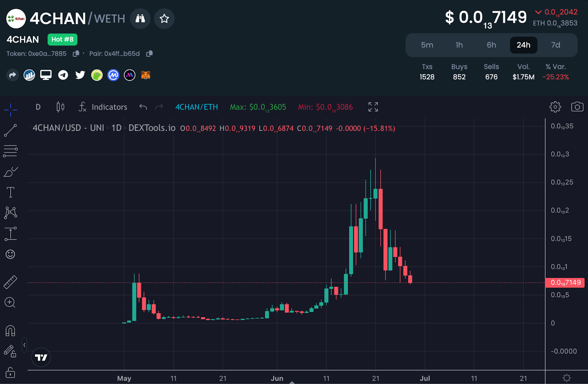Expand the chart to fullscreen

[373, 107]
